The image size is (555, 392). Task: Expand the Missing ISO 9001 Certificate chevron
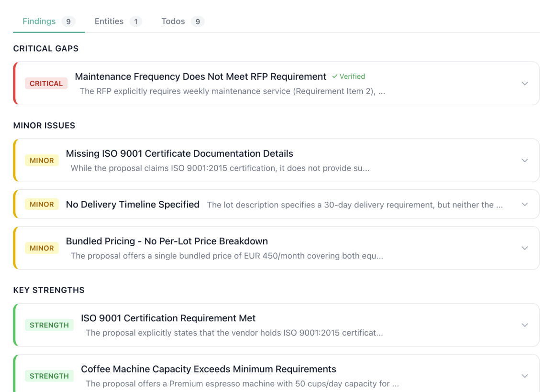point(524,161)
